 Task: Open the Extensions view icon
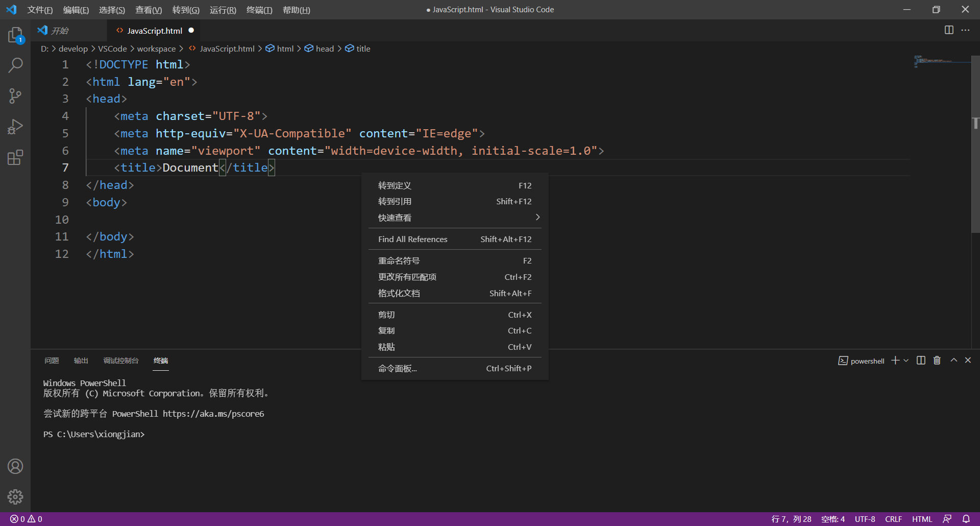15,157
